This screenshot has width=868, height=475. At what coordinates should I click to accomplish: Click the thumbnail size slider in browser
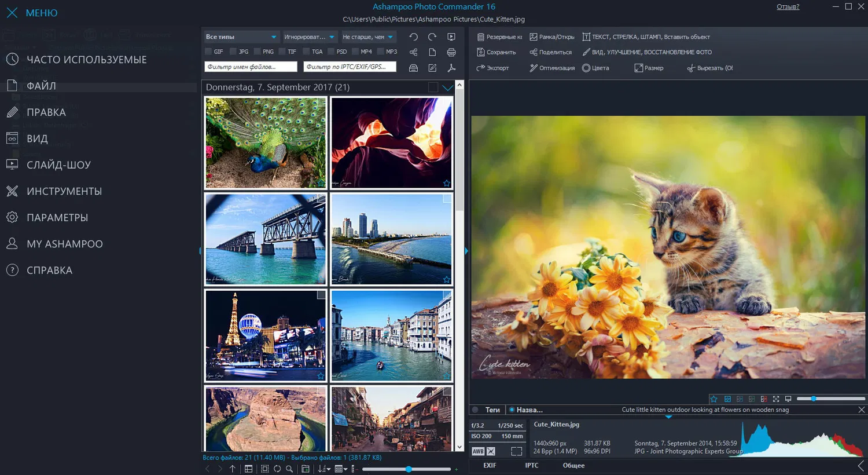pyautogui.click(x=409, y=469)
